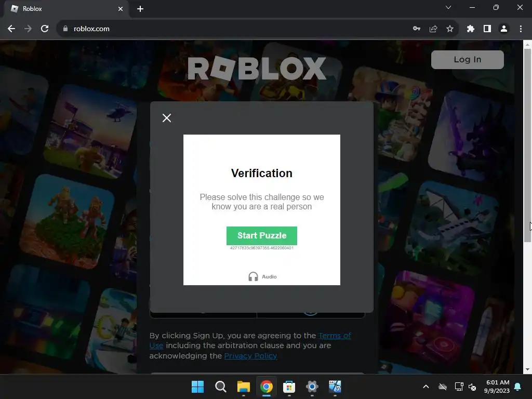Close the verification dialog with the X
This screenshot has width=532, height=399.
click(167, 118)
